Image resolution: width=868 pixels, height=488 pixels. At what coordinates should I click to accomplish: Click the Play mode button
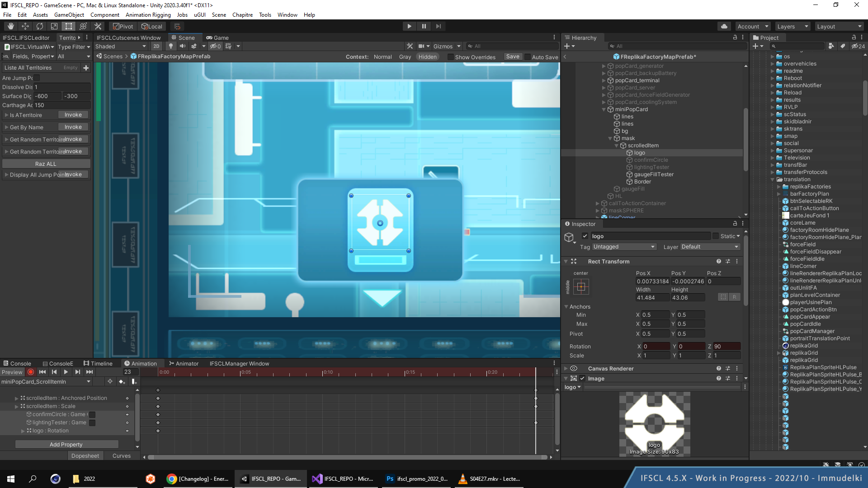pos(409,26)
